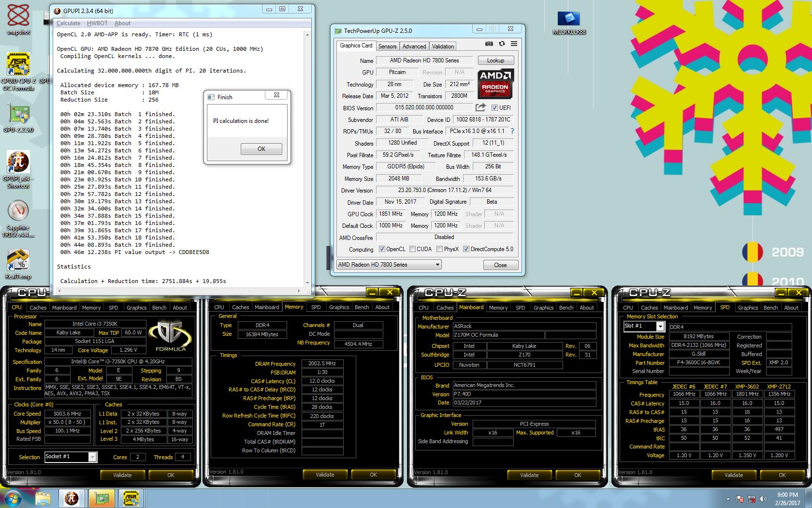Click GPUPI vertical scrollbar up arrow
The width and height of the screenshot is (812, 508).
[308, 35]
